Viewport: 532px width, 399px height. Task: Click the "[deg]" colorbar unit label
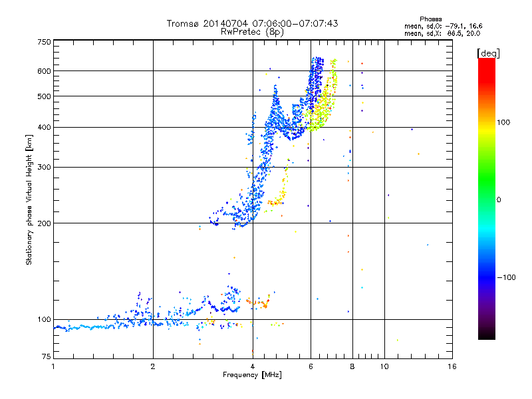[488, 54]
